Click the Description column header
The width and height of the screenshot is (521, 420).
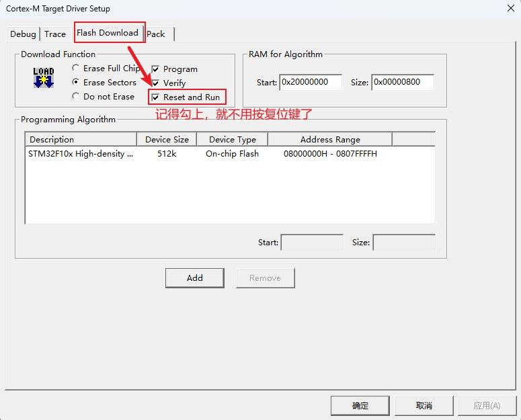81,140
